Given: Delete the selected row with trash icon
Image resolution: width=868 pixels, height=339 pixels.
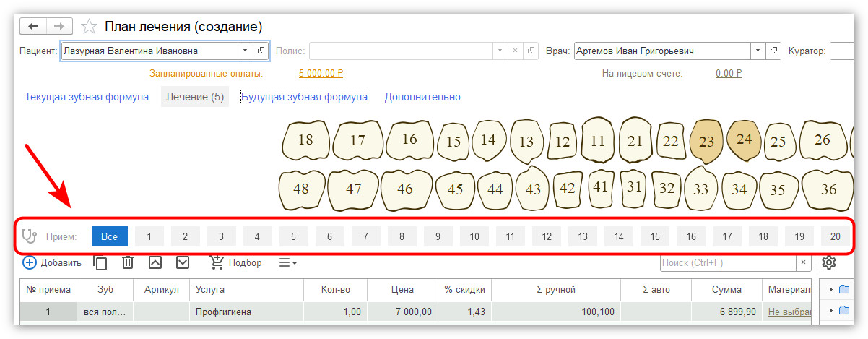Looking at the screenshot, I should click(128, 262).
